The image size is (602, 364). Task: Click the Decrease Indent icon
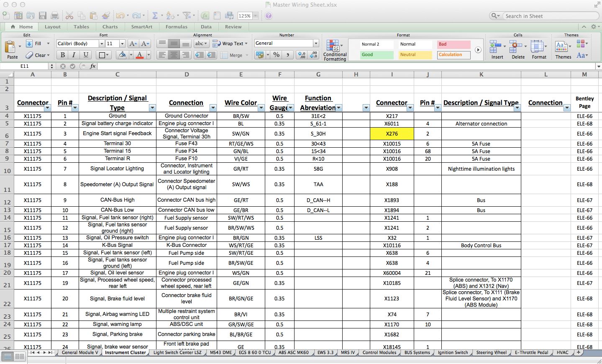[x=200, y=55]
